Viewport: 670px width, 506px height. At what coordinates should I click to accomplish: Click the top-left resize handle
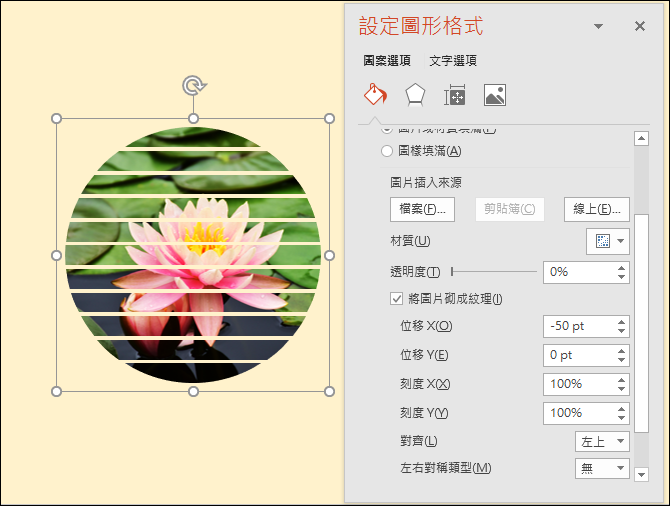pyautogui.click(x=56, y=118)
